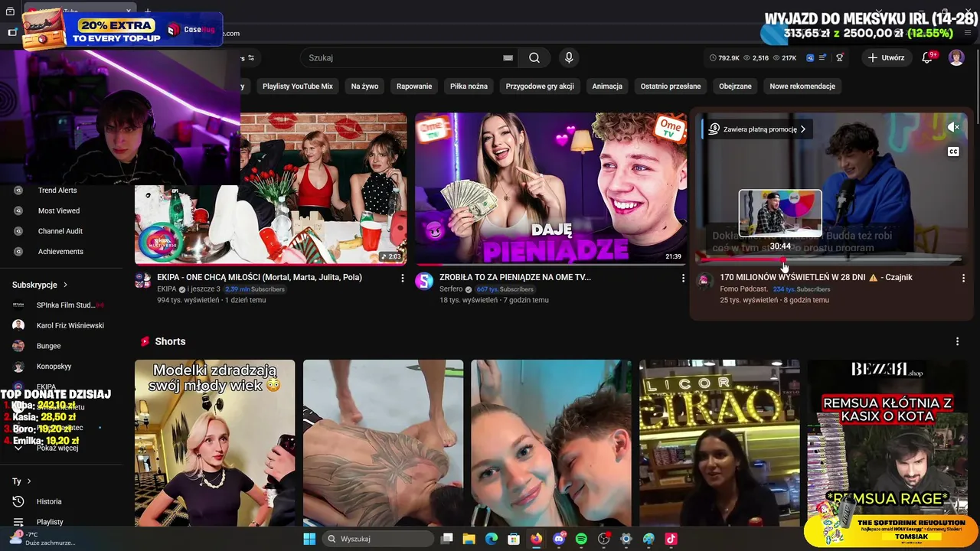980x551 pixels.
Task: Open the account avatar menu
Action: click(x=956, y=57)
